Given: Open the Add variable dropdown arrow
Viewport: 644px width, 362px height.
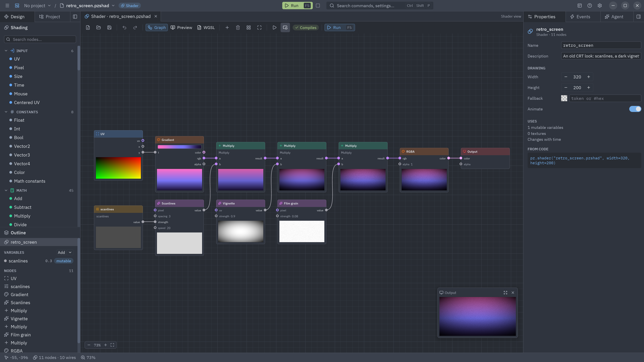Looking at the screenshot, I should point(70,252).
